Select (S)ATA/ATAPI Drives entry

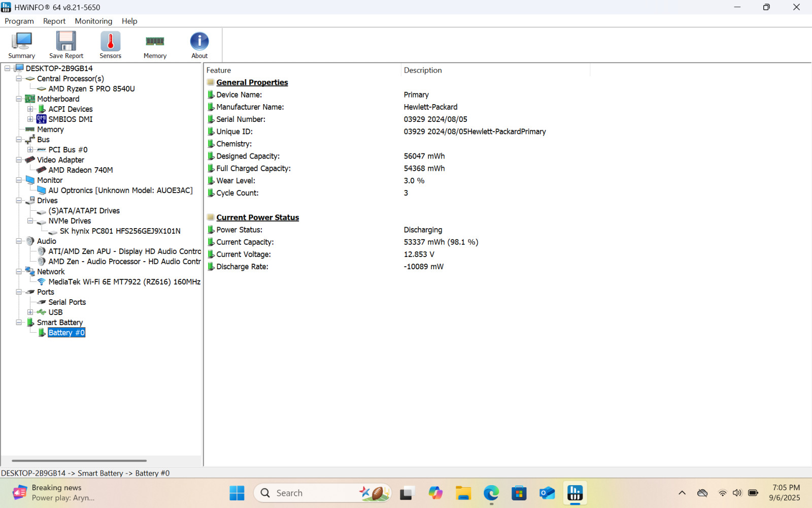click(x=84, y=210)
